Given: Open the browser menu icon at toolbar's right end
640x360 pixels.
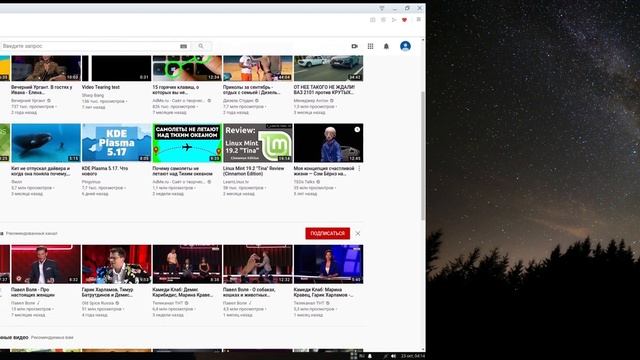Looking at the screenshot, I should [418, 20].
